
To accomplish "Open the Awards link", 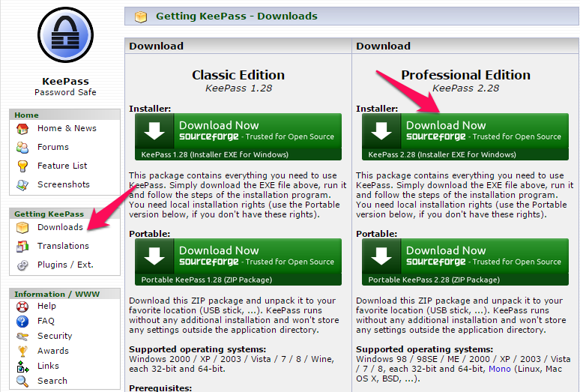I will 53,351.
